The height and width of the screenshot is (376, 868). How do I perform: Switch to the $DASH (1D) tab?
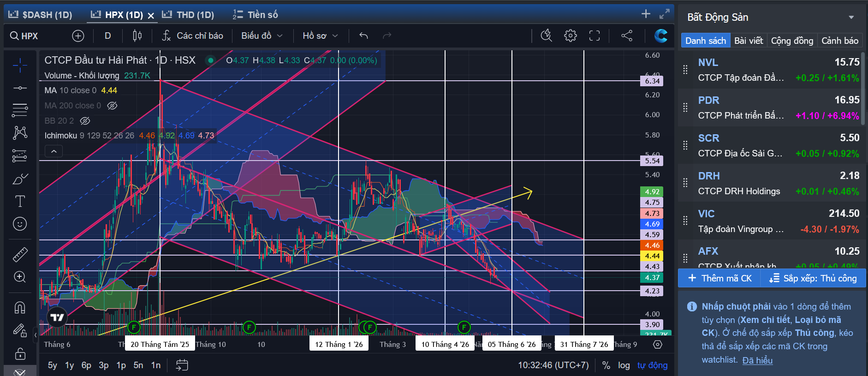(x=40, y=15)
